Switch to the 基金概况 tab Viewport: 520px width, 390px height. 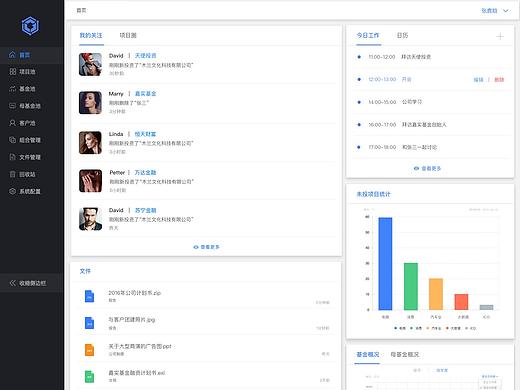pyautogui.click(x=368, y=354)
